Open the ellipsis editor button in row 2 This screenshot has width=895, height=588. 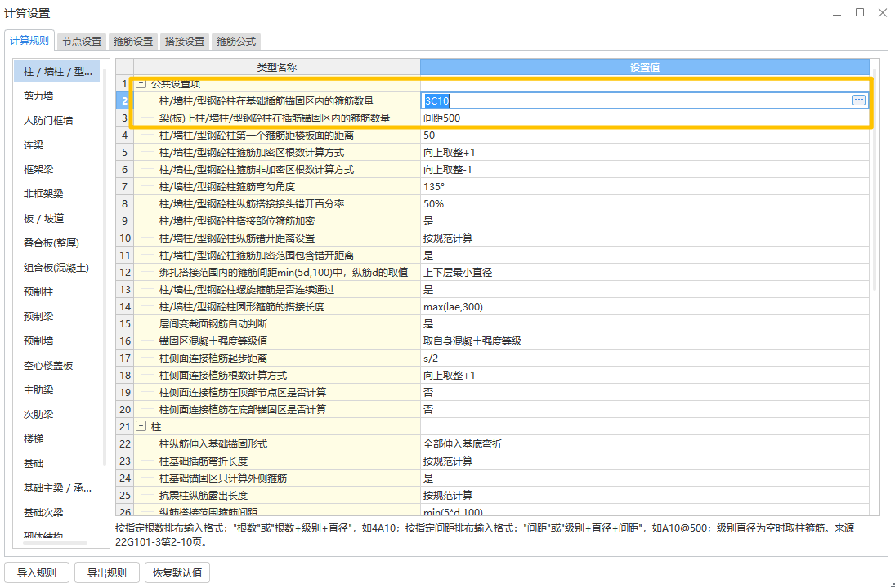coord(858,100)
